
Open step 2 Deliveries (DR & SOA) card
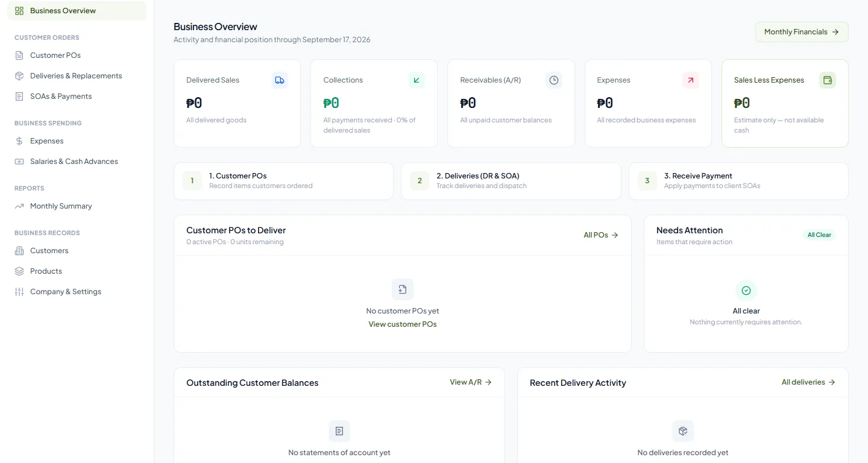coord(511,181)
